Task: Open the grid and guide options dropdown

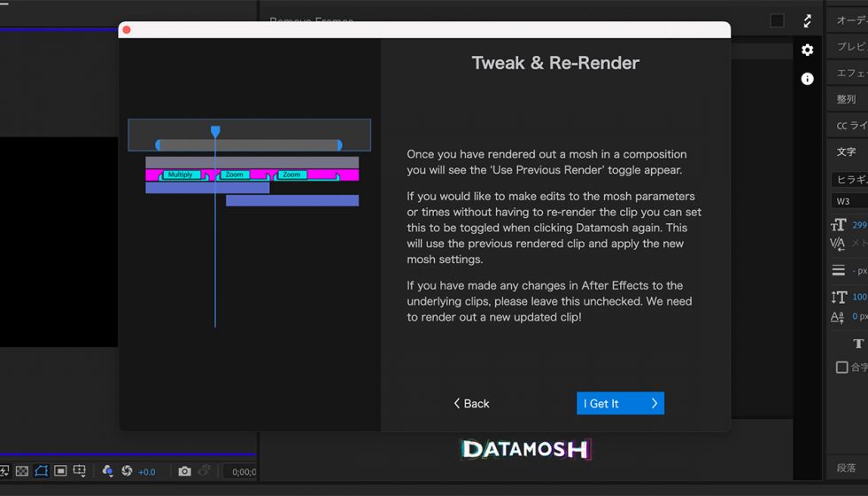Action: [79, 471]
